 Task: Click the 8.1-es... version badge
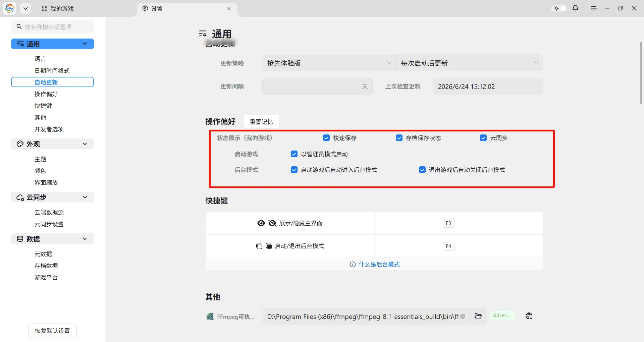502,316
